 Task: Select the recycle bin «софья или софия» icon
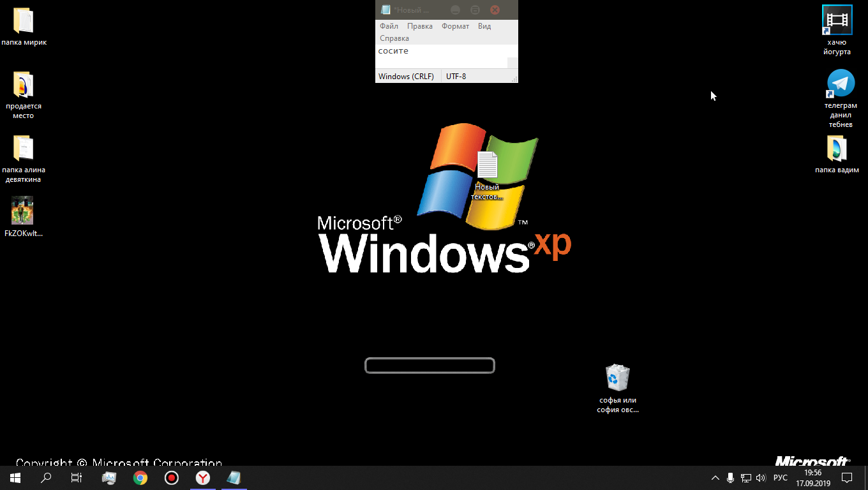point(617,377)
